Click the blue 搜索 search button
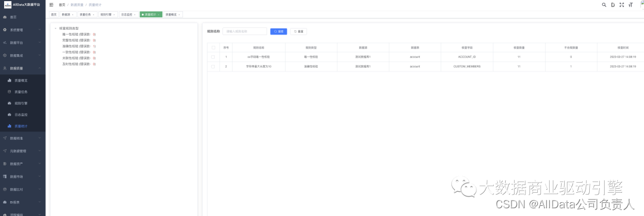 coord(278,31)
